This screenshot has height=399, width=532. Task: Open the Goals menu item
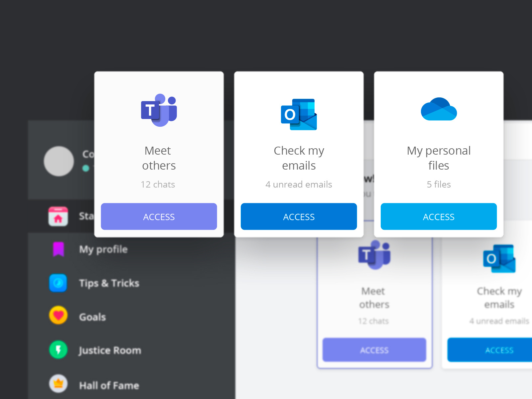92,317
